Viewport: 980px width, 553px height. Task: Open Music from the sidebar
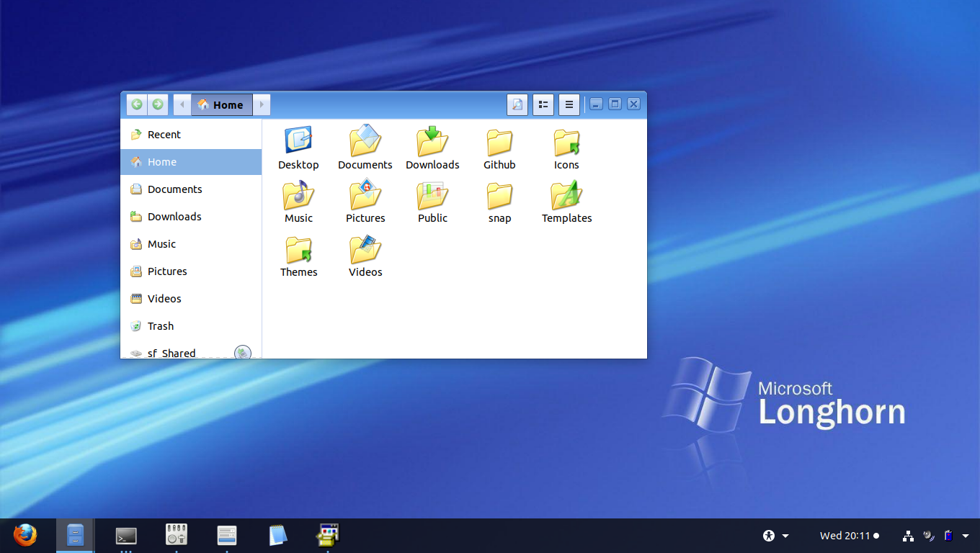click(x=191, y=244)
